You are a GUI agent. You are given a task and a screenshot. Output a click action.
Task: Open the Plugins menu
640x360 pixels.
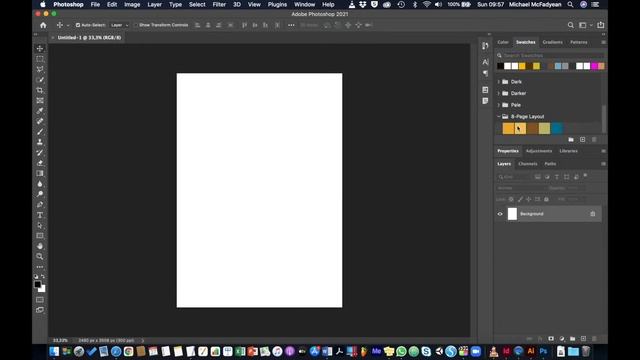click(277, 4)
